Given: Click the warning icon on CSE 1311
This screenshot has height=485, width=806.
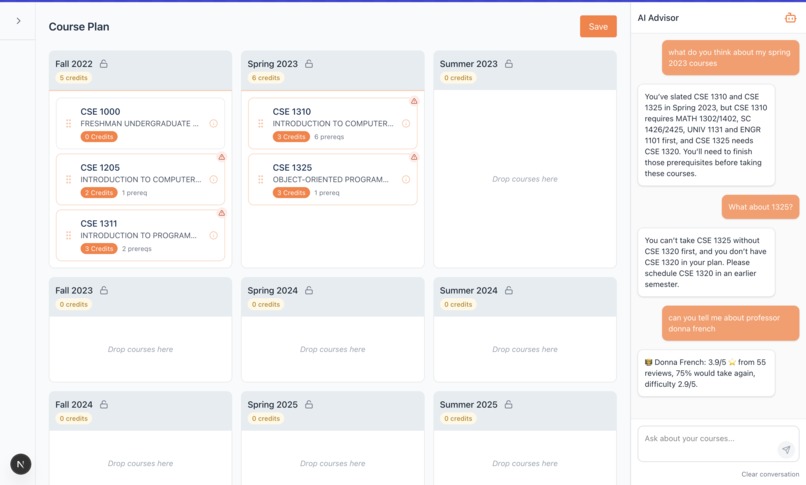Looking at the screenshot, I should 222,213.
